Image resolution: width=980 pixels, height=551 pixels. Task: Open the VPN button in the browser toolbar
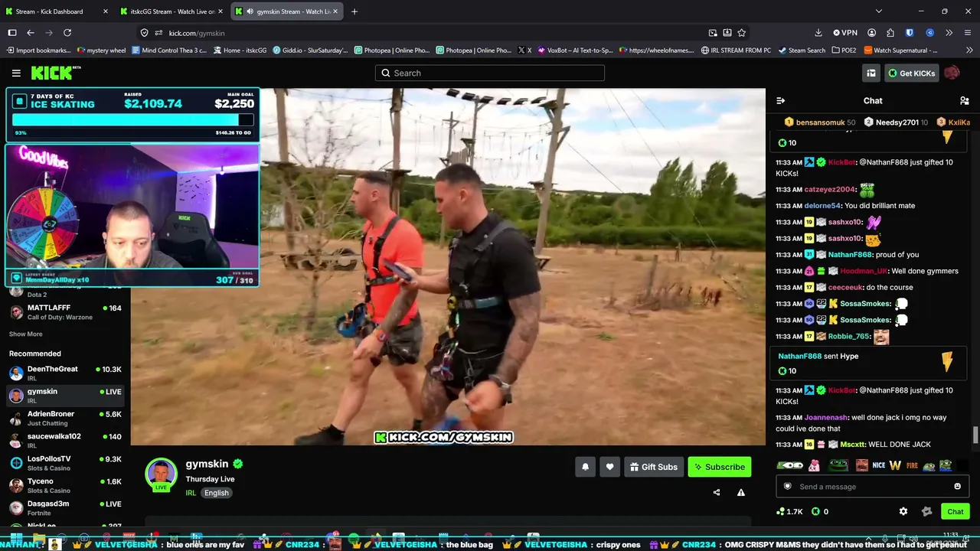845,33
